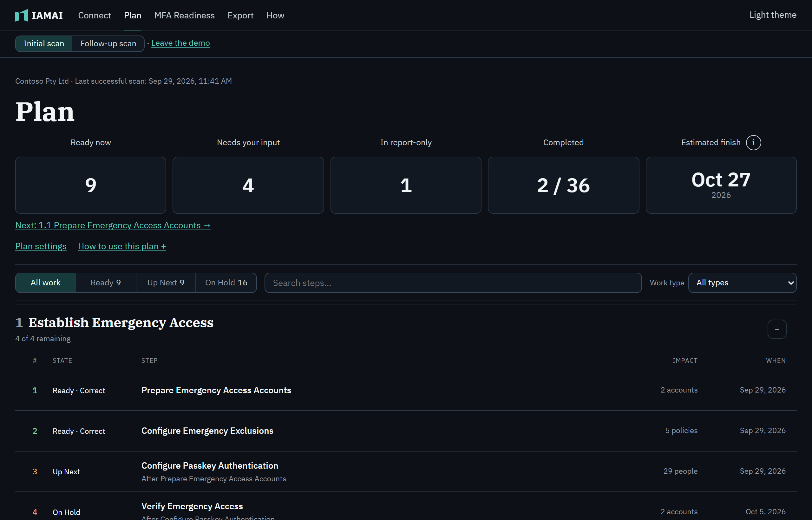812x520 pixels.
Task: Click the Oct 5, 2026 date
Action: (x=765, y=511)
